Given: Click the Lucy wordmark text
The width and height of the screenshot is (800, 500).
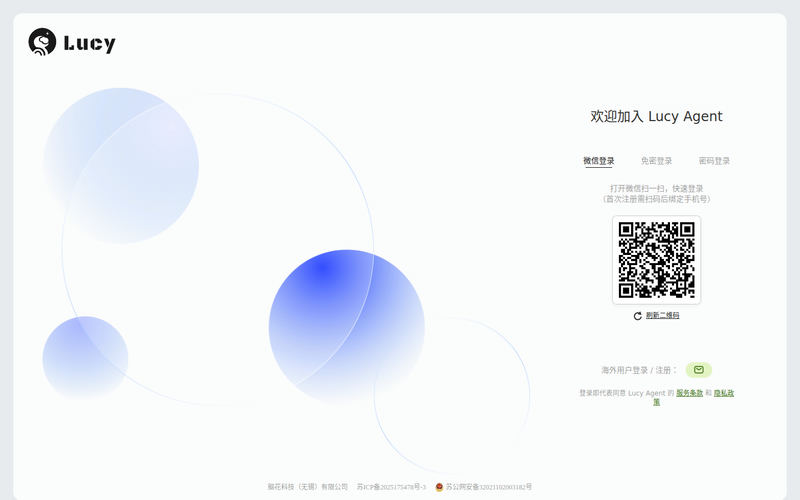Looking at the screenshot, I should point(90,44).
